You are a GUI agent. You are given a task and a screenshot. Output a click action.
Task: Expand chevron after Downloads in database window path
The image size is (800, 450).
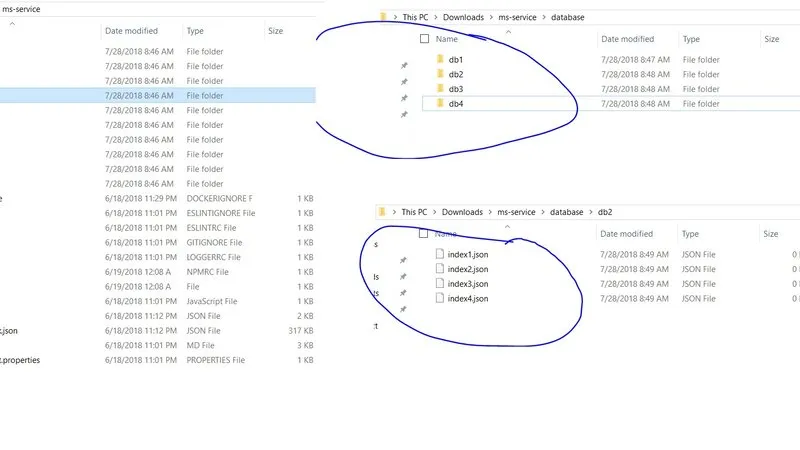(492, 17)
